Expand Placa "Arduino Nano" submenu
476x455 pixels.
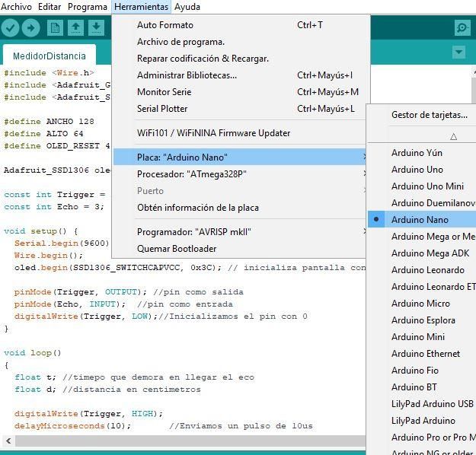[239, 157]
